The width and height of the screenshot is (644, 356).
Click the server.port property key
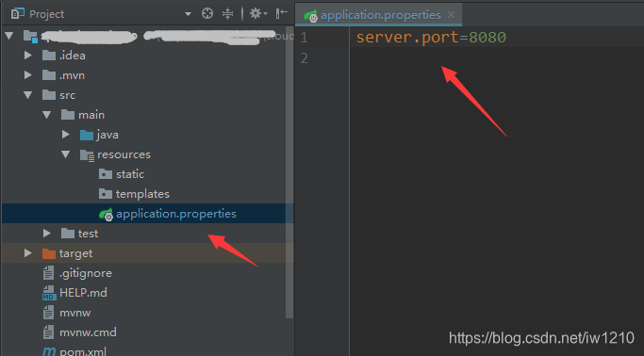tap(407, 38)
